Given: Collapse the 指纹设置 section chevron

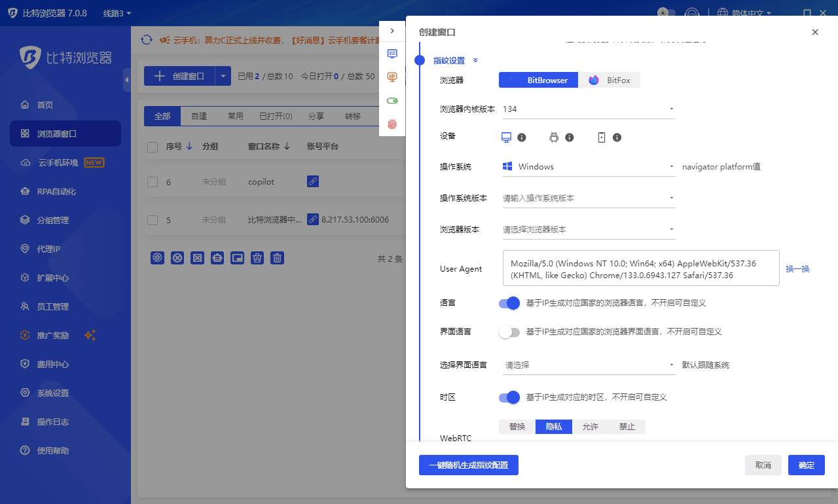Looking at the screenshot, I should coord(475,60).
